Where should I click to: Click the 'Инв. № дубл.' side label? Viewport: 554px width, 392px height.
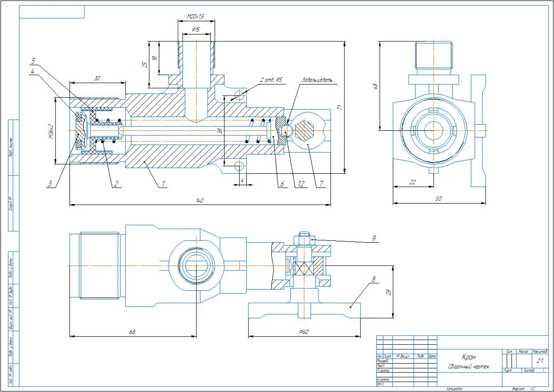tap(11, 296)
